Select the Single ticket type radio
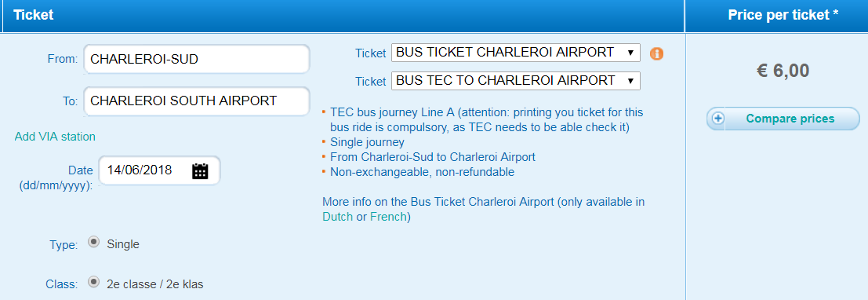The image size is (868, 300). pyautogui.click(x=94, y=243)
